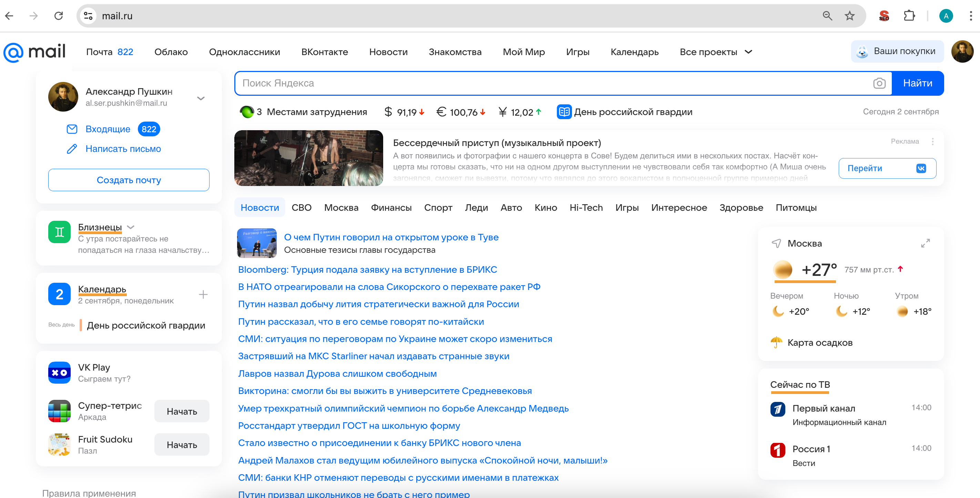Viewport: 980px width, 498px height.
Task: Open the concert ad photo thumbnail
Action: 308,158
